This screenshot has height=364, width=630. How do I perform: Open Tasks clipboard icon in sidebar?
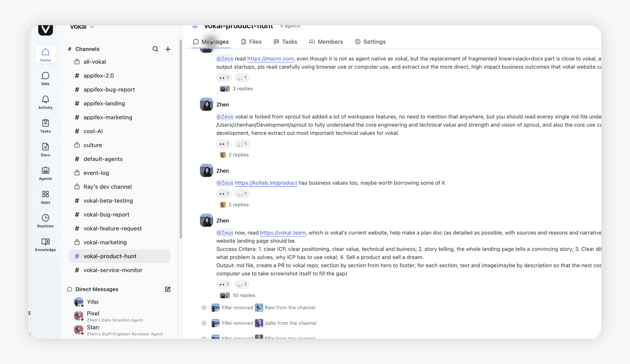tap(45, 126)
